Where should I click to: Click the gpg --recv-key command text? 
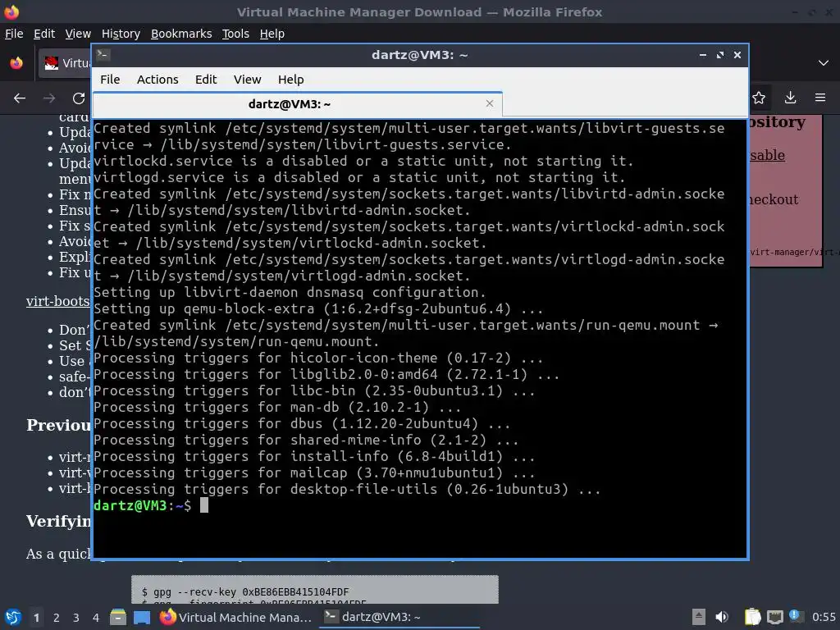pos(245,592)
